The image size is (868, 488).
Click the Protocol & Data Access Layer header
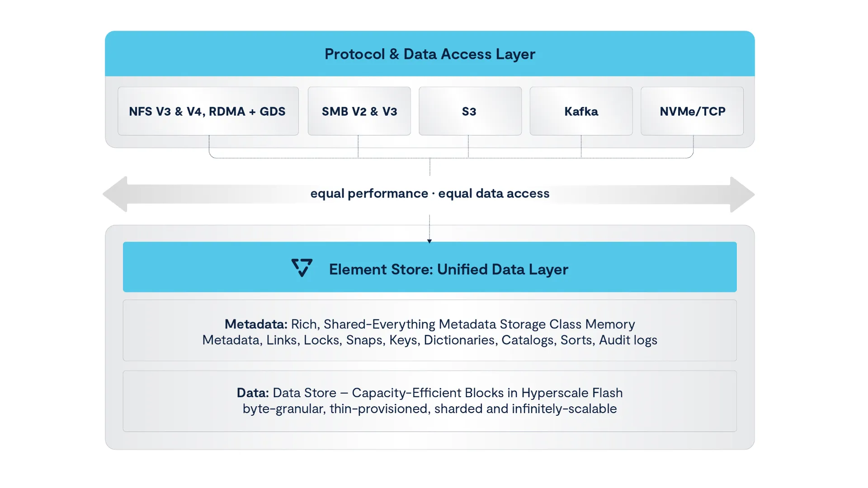pyautogui.click(x=430, y=54)
